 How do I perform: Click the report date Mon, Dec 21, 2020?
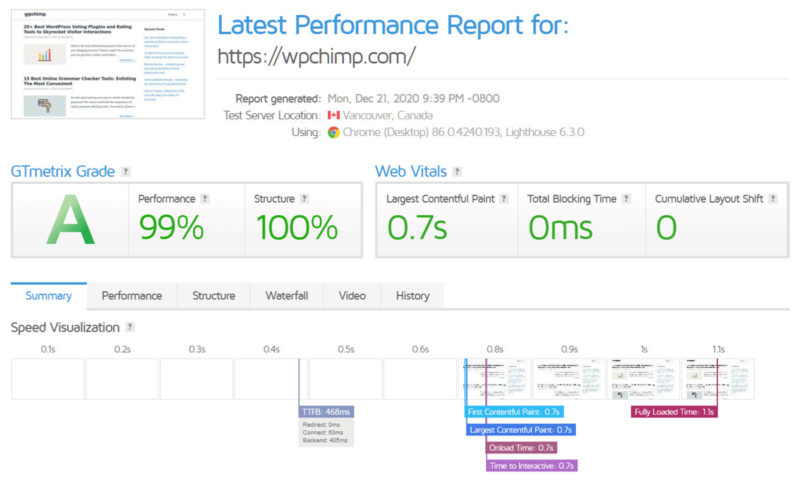[413, 98]
